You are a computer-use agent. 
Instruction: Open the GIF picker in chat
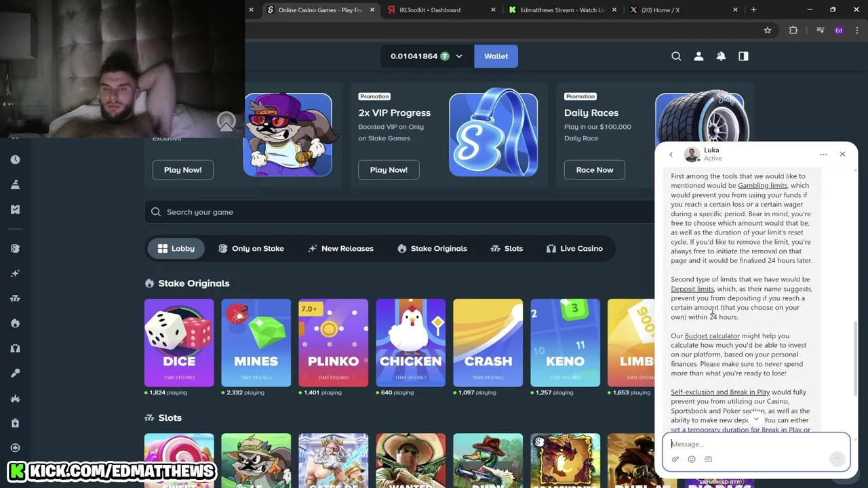[x=708, y=460]
